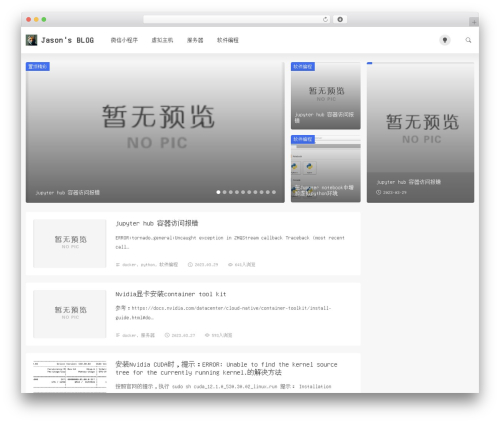Screen dimensions: 500x423
Task: Open the Jupyter notebook ipython card
Action: 325,169
